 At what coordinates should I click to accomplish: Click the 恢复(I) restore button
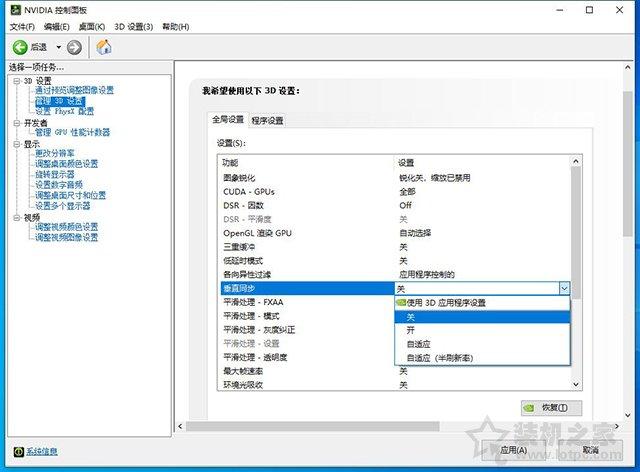tap(551, 407)
